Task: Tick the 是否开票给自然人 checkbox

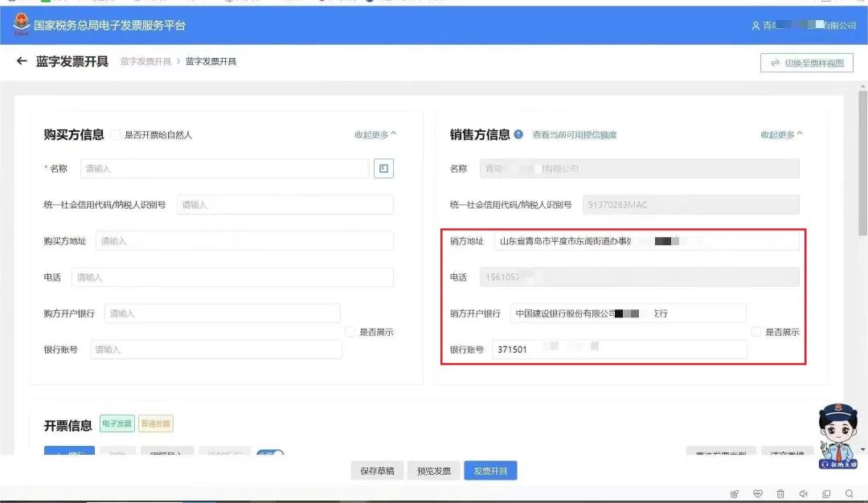Action: click(x=115, y=134)
